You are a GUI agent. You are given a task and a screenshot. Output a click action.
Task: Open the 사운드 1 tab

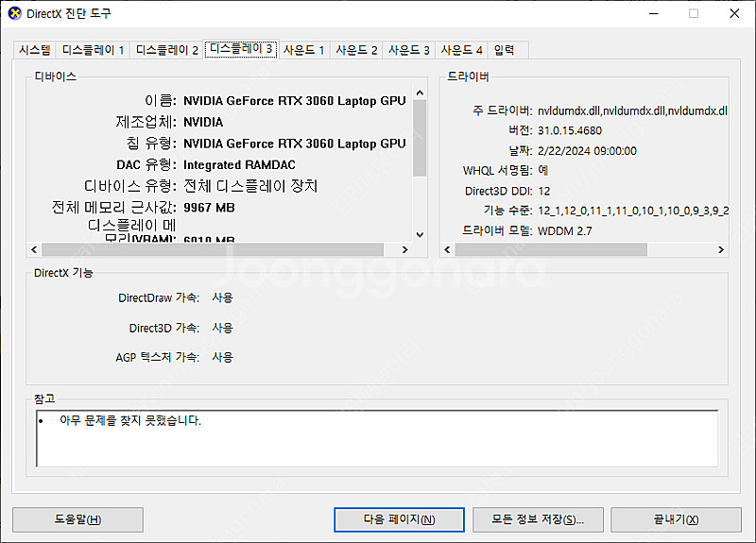point(303,50)
